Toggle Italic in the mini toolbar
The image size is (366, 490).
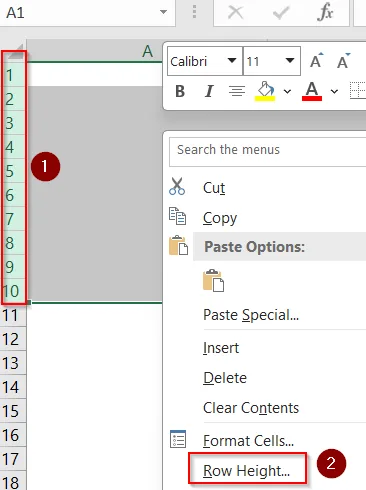(209, 91)
